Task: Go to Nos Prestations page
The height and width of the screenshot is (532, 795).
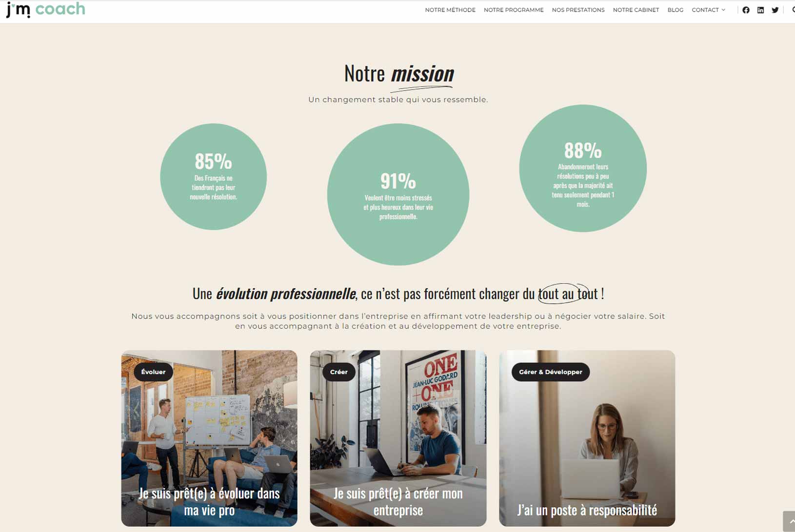Action: [x=578, y=10]
